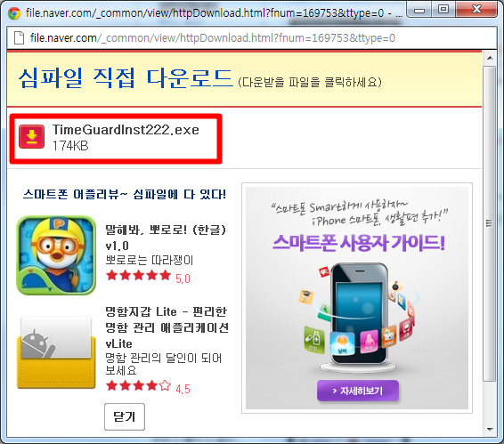Click the vertical scrollbar thumb
The height and width of the screenshot is (444, 504).
490,223
